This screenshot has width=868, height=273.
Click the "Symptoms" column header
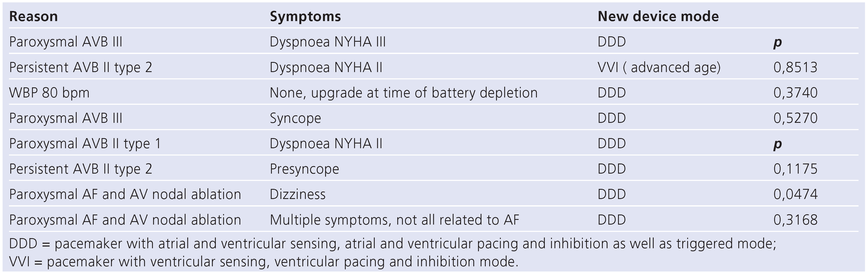pos(305,16)
